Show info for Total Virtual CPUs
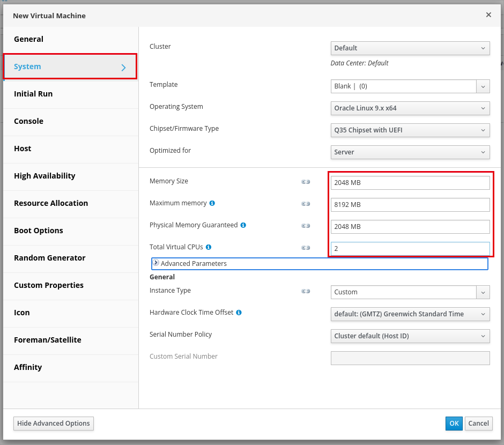Screen dimensions: 504x445 209,247
